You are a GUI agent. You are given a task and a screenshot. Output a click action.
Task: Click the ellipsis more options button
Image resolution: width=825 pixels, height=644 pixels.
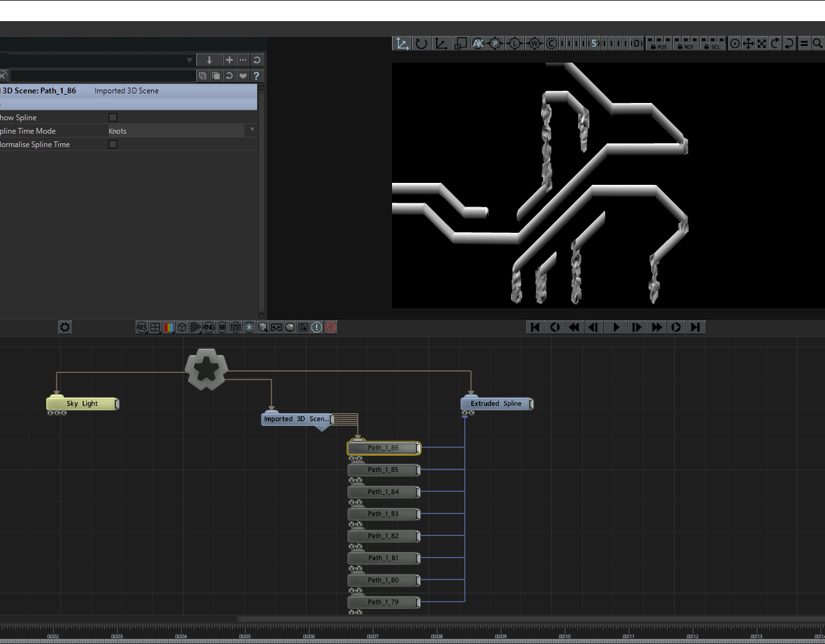pyautogui.click(x=243, y=60)
